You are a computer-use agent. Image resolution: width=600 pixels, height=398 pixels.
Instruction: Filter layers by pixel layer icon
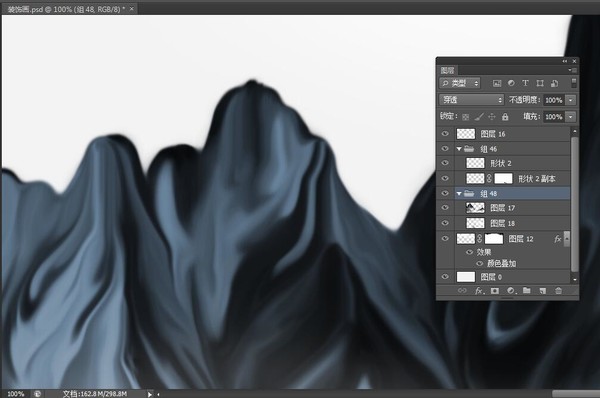pyautogui.click(x=497, y=83)
